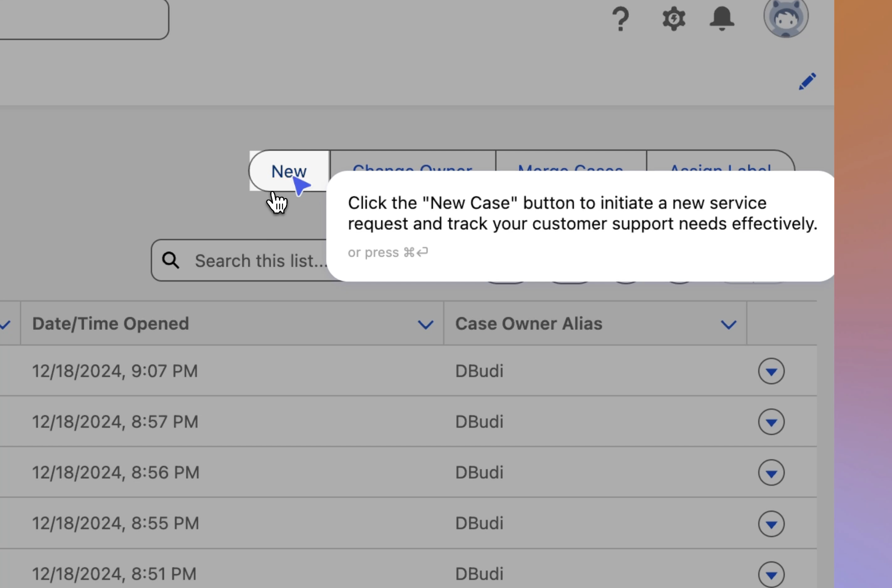This screenshot has width=892, height=588.
Task: Open row actions for the 8:51 PM case
Action: click(771, 574)
